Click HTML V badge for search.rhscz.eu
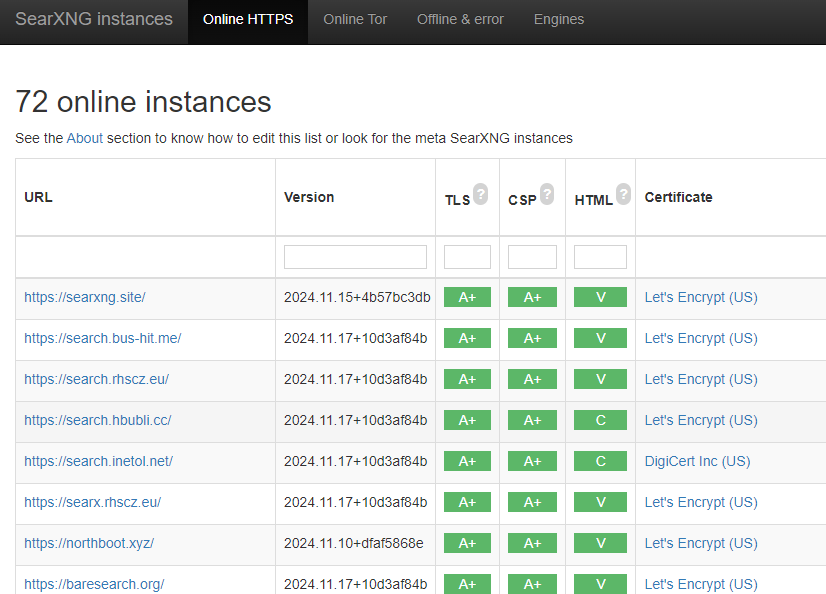 point(601,379)
